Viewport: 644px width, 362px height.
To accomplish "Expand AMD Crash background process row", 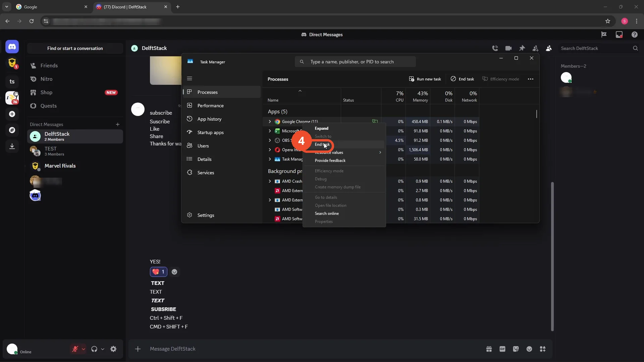I will point(270,181).
